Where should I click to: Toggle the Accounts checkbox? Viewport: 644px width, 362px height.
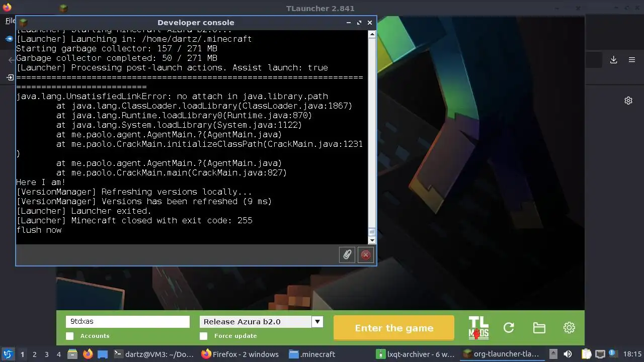pos(69,336)
